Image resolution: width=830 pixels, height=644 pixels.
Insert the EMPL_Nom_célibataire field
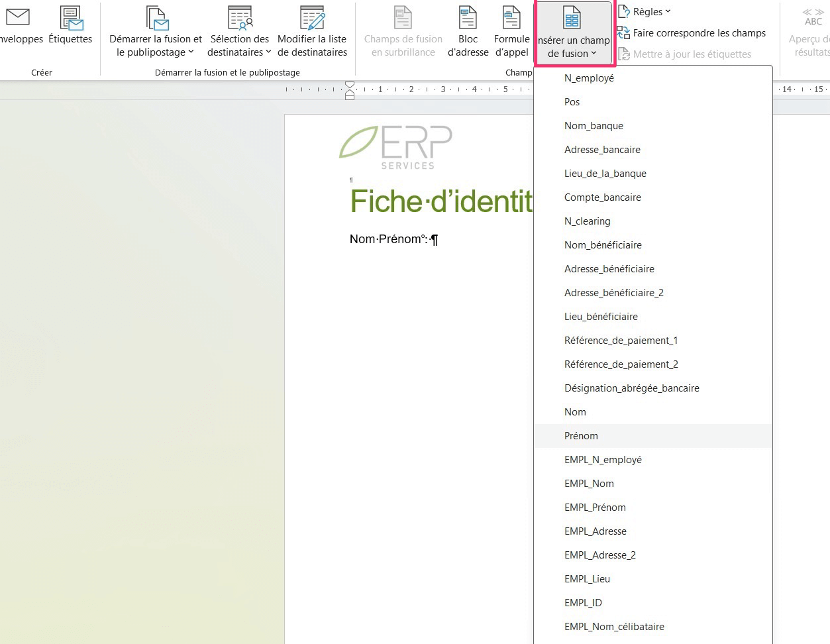tap(614, 627)
